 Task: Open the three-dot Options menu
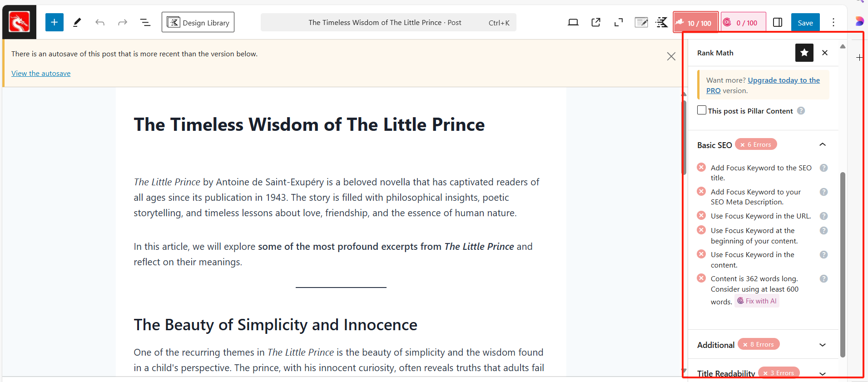click(833, 22)
